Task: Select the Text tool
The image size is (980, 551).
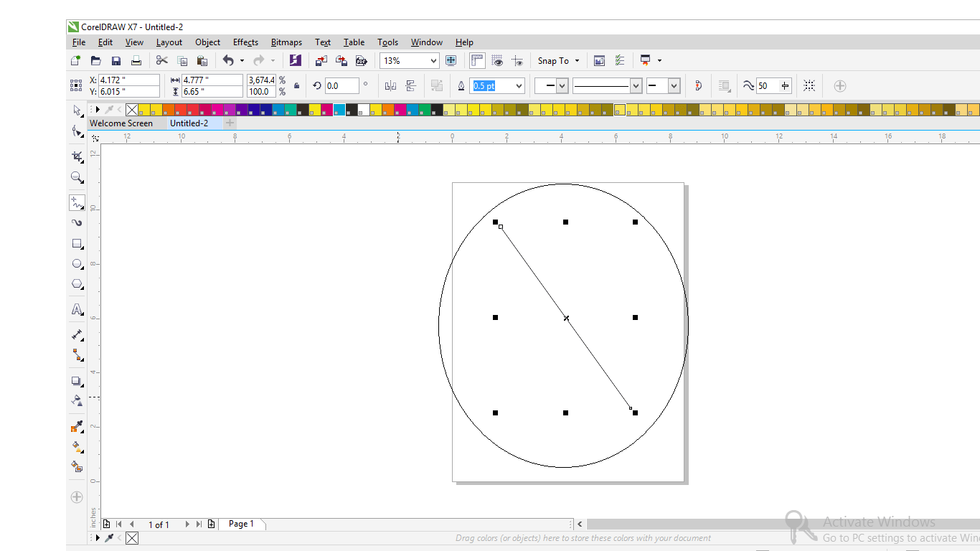Action: point(77,309)
